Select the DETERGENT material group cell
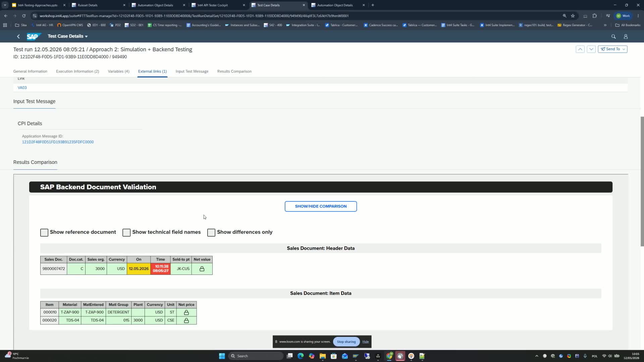The width and height of the screenshot is (644, 362). 118,312
